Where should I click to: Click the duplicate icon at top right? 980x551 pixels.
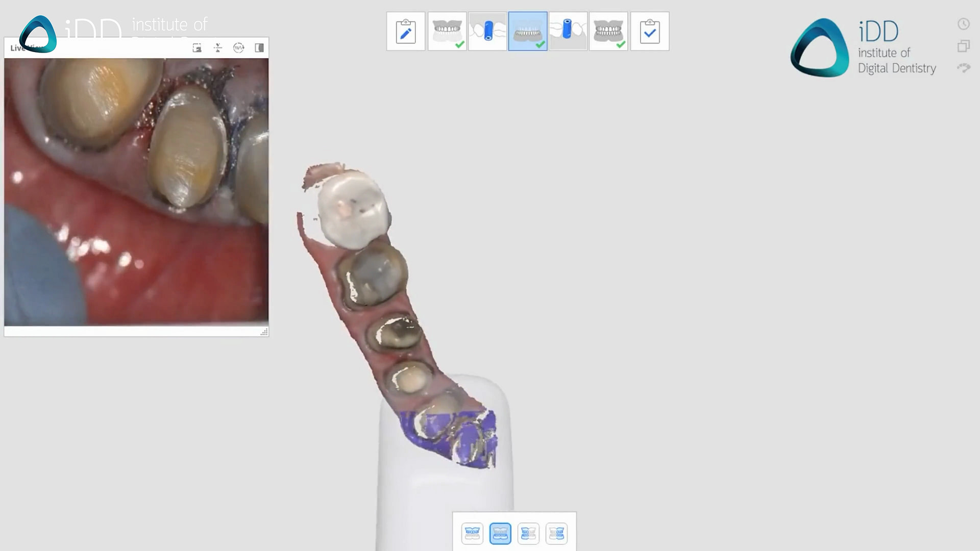tap(964, 46)
